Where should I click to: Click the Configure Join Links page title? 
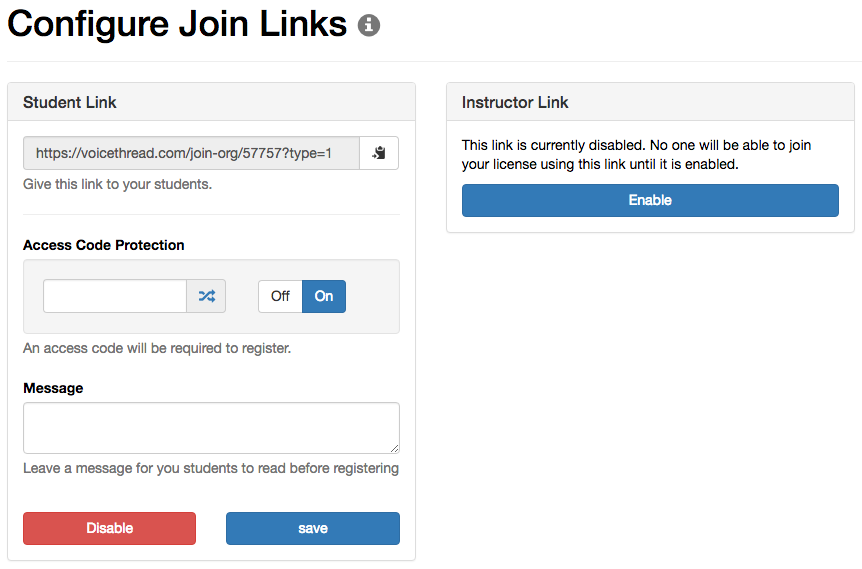click(177, 24)
